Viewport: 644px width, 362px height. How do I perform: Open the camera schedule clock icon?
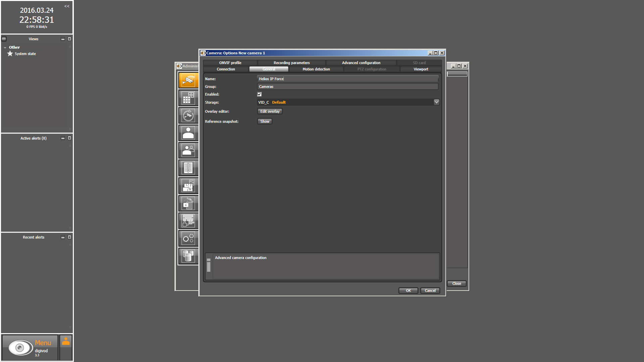(188, 115)
